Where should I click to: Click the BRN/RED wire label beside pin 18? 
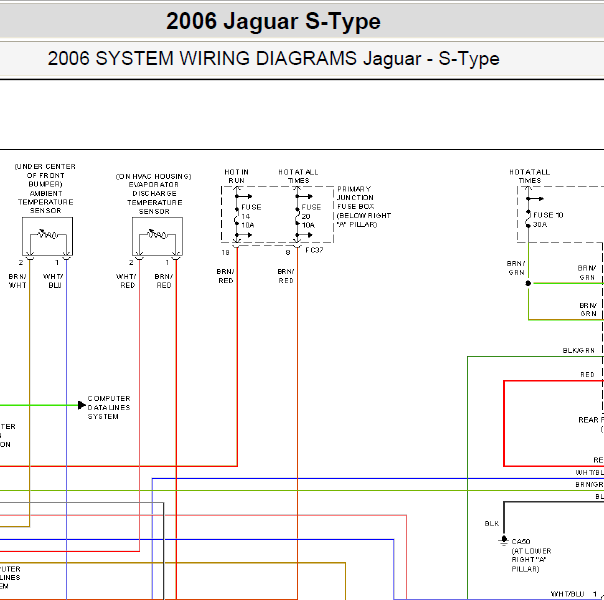click(225, 276)
